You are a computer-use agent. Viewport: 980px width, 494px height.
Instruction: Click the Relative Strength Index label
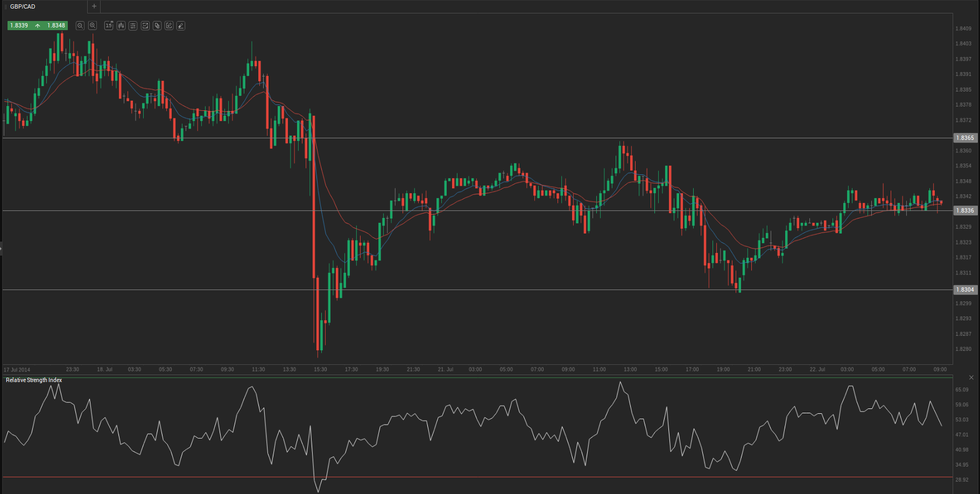pyautogui.click(x=34, y=380)
